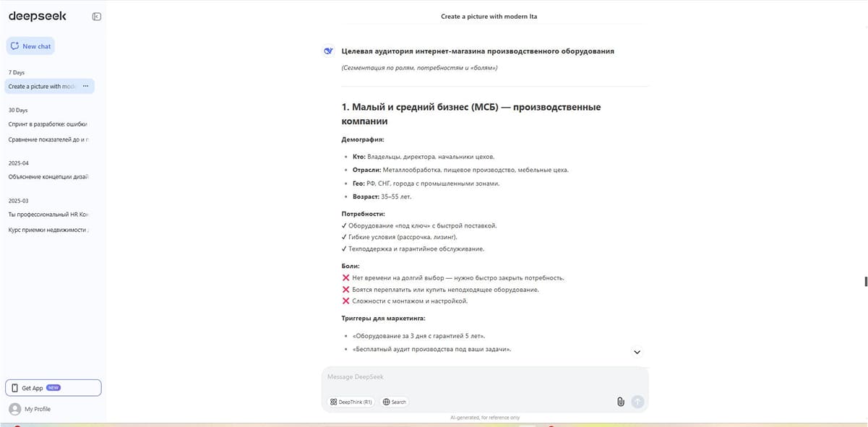
Task: Click the '7 Days' section label
Action: (16, 72)
